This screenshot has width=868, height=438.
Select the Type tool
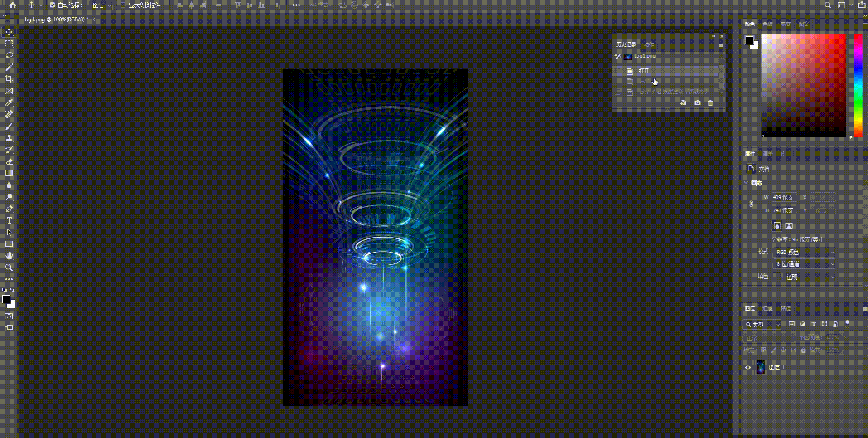[x=9, y=221]
